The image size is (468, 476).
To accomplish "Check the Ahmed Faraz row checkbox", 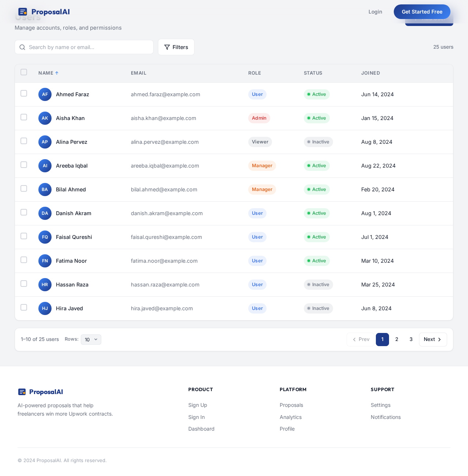I will (x=24, y=93).
